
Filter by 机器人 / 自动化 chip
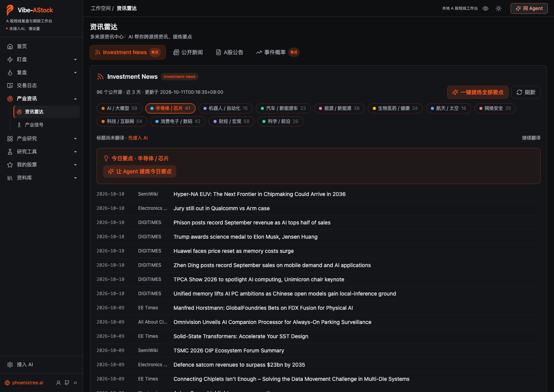225,108
